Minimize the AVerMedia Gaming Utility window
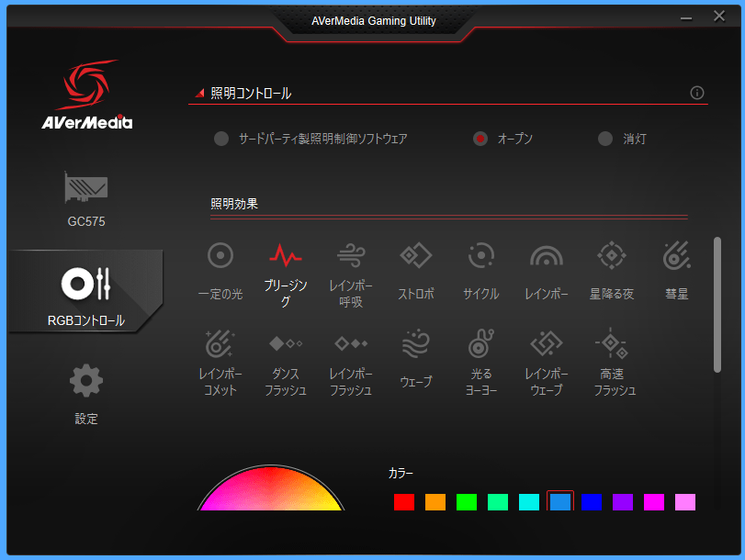 686,18
